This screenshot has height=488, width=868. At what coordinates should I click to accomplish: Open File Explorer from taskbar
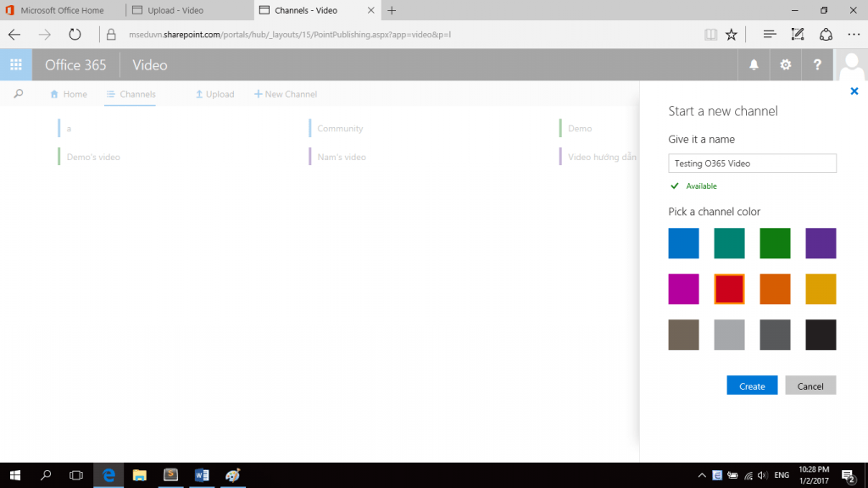pos(140,475)
